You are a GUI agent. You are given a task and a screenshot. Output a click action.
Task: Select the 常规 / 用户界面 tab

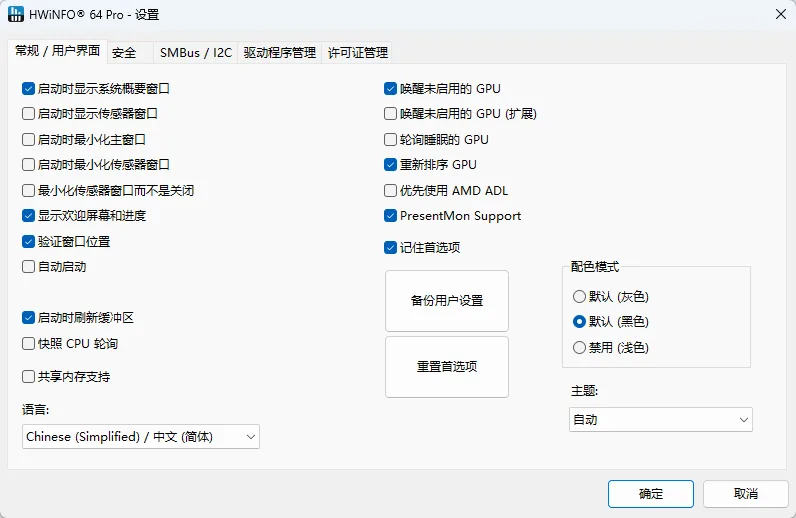[57, 51]
